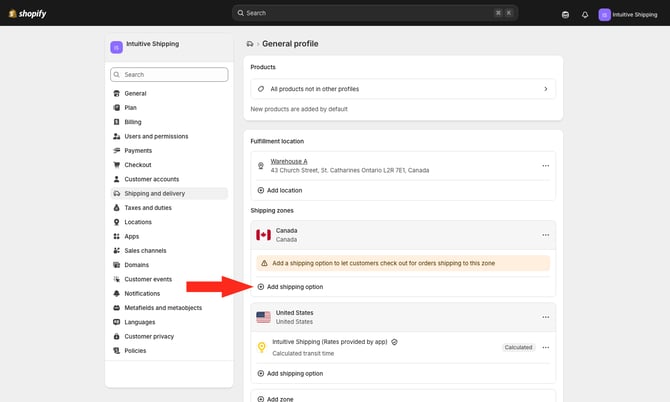The image size is (670, 402).
Task: Open Billing settings
Action: [169, 122]
